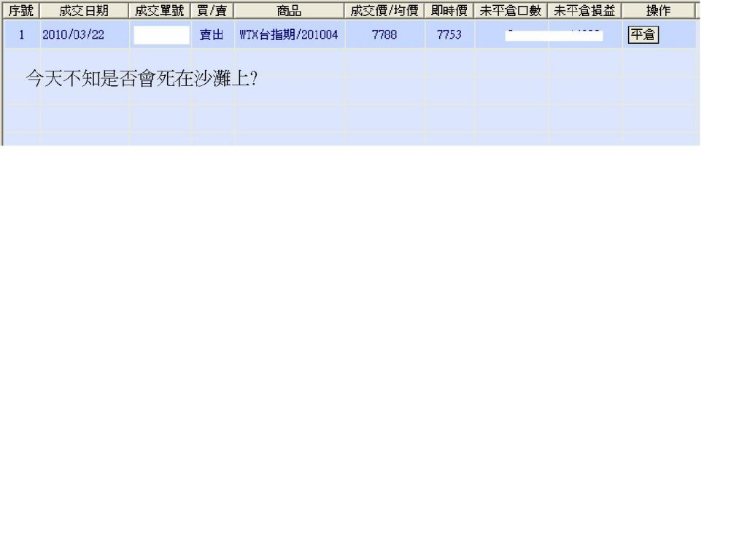Select row number 1 cell
The image size is (747, 560).
click(21, 34)
